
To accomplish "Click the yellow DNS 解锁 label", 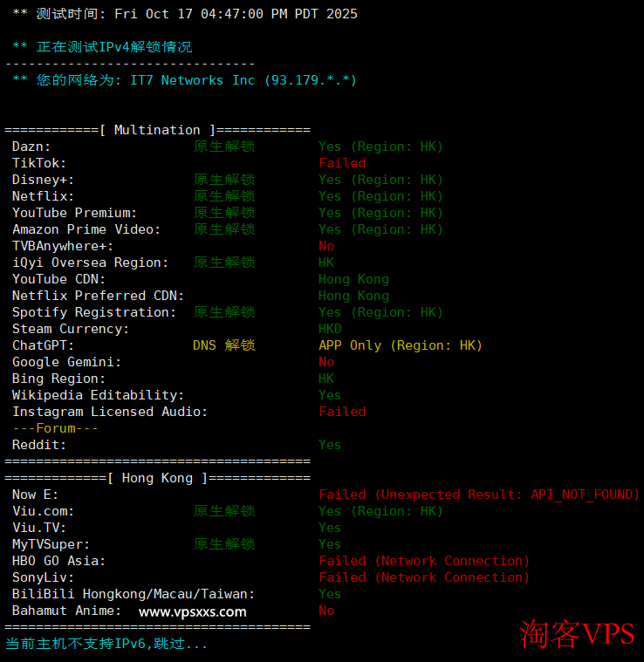I will point(223,345).
